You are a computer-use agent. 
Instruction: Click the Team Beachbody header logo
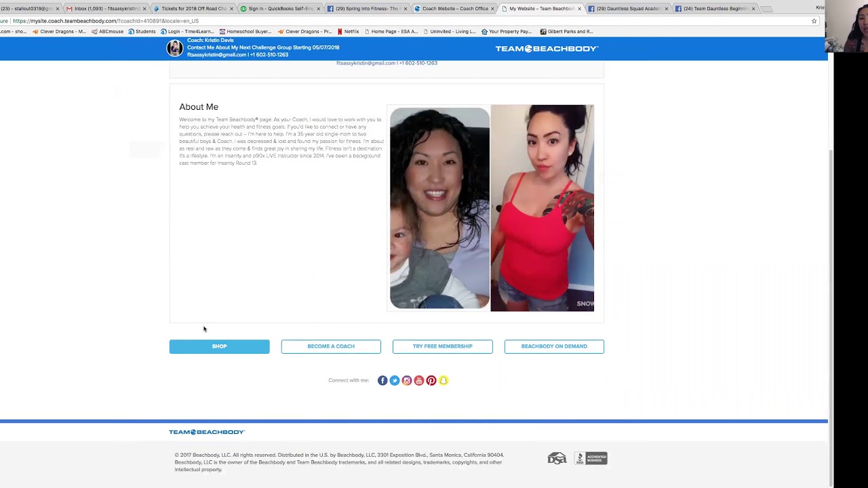547,49
